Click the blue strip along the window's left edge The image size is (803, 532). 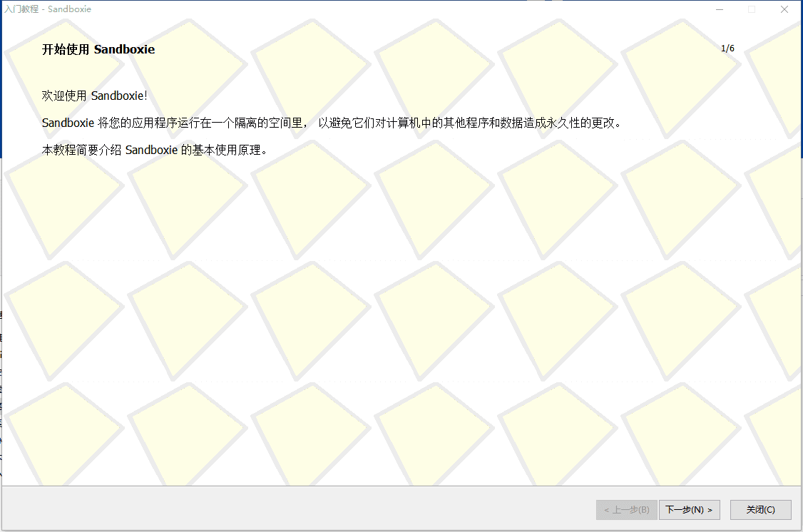tap(2, 86)
